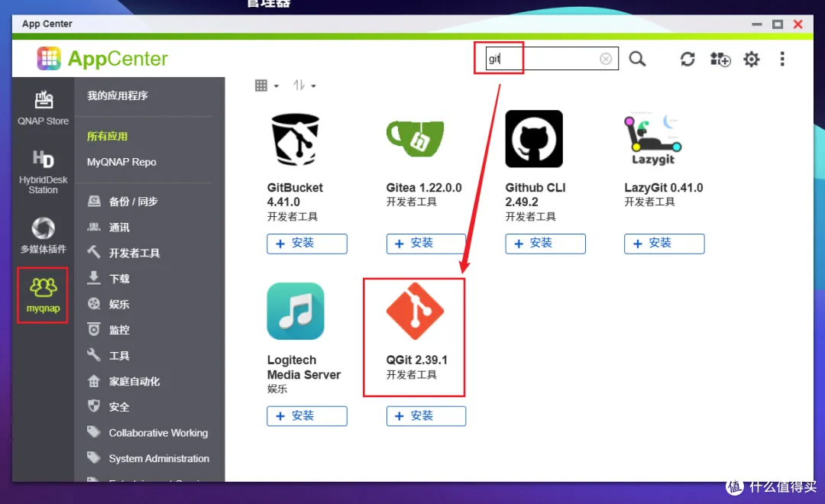The image size is (825, 504).
Task: Install QGit 2.39.1
Action: [426, 416]
